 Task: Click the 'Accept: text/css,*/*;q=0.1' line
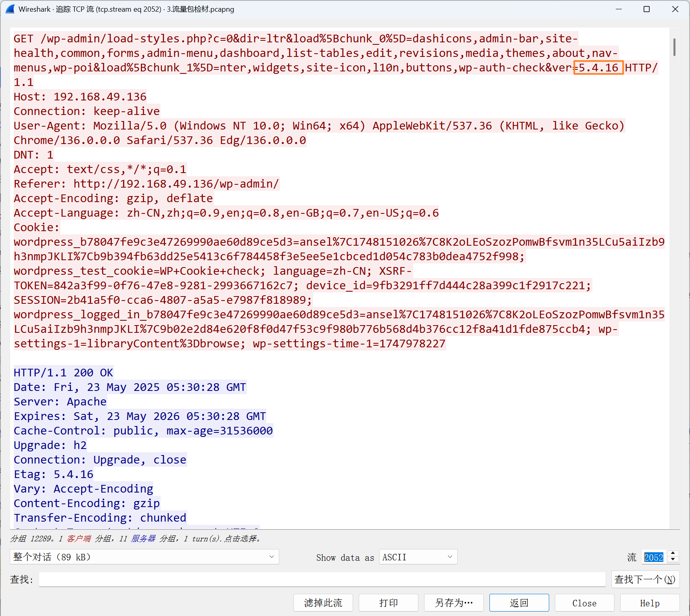(100, 169)
